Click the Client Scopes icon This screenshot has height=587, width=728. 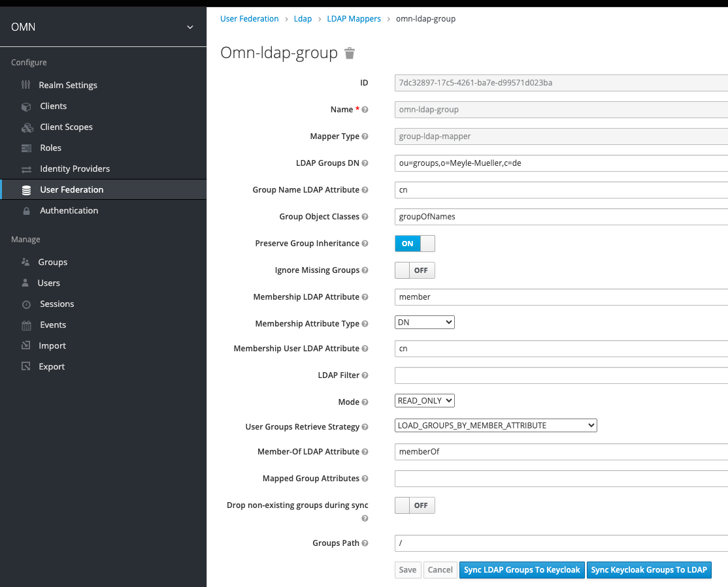27,127
